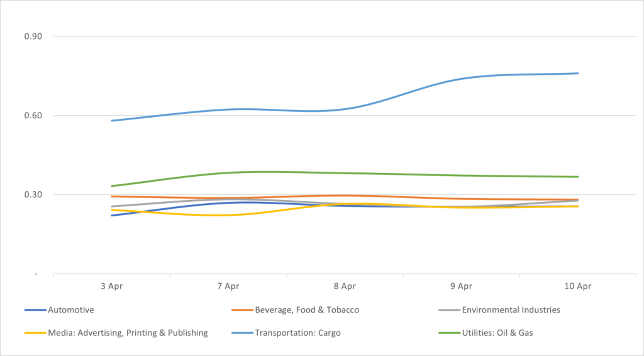This screenshot has height=356, width=644.
Task: Click the light blue Transportation legend marker
Action: click(242, 333)
